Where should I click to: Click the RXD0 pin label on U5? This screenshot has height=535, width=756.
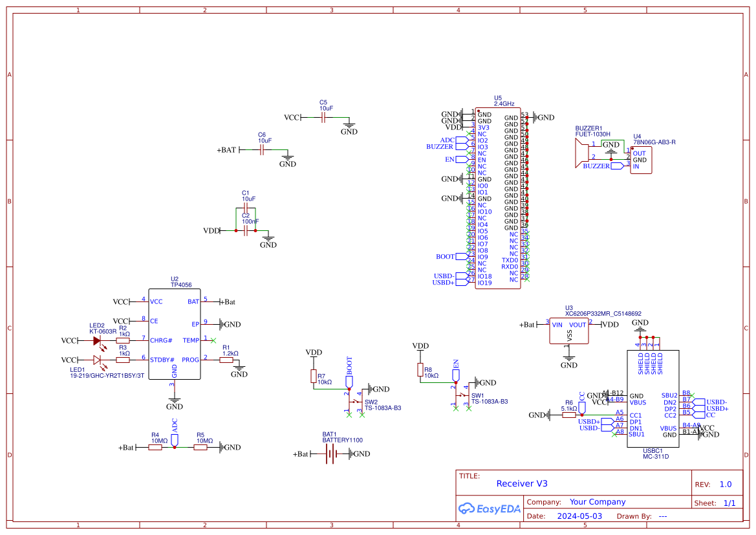pos(508,265)
